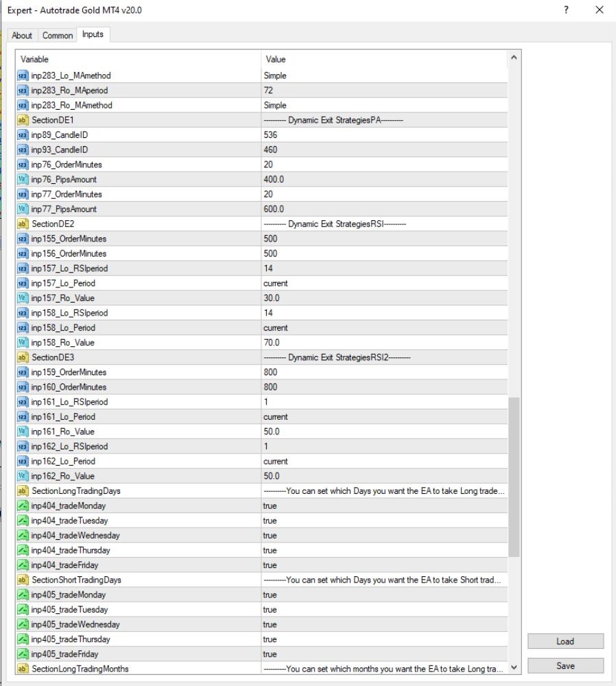Close the Expert settings dialog

(600, 10)
